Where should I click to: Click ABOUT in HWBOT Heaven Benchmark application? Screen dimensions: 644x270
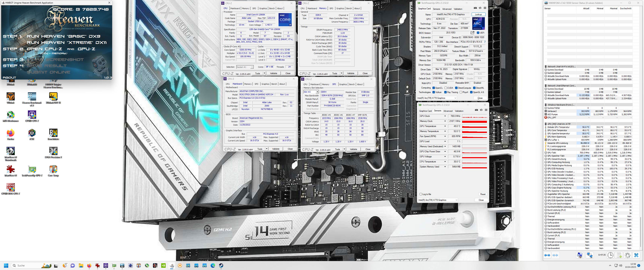(x=9, y=78)
